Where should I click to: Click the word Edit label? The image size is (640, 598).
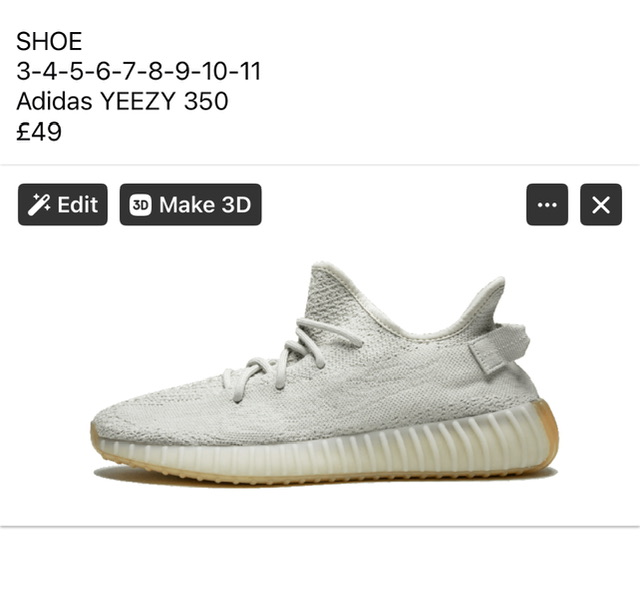pos(78,205)
